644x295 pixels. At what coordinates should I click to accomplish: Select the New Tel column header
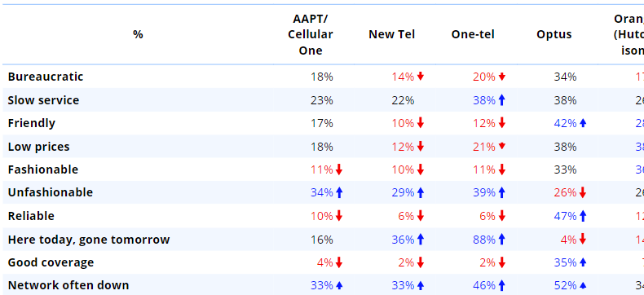pyautogui.click(x=392, y=34)
